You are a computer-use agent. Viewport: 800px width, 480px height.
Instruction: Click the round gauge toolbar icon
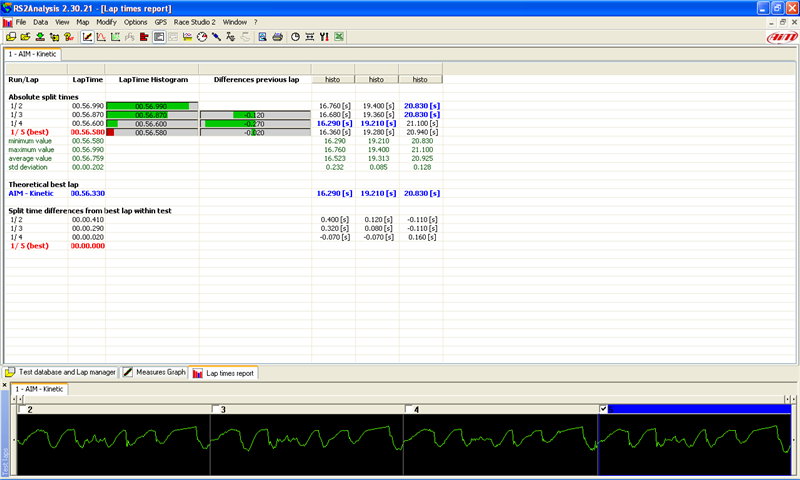[x=202, y=37]
